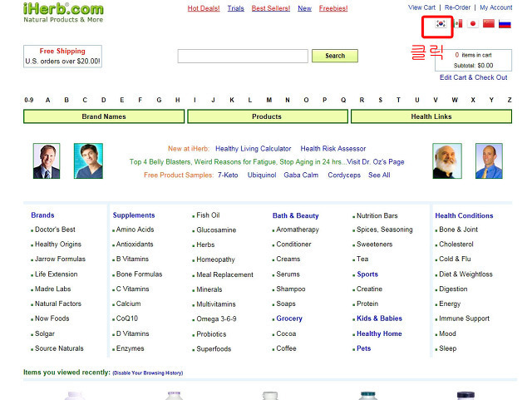This screenshot has height=400, width=532.
Task: Open Healthy Living Calculator
Action: click(x=253, y=149)
